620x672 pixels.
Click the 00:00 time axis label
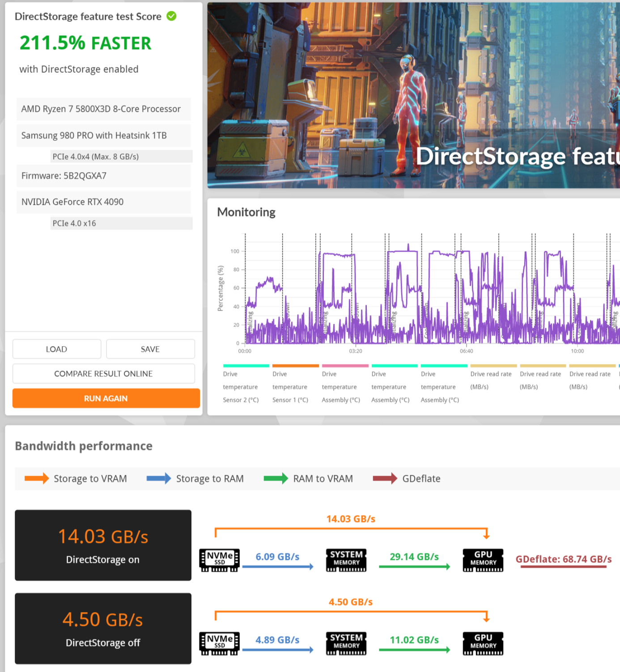[245, 351]
